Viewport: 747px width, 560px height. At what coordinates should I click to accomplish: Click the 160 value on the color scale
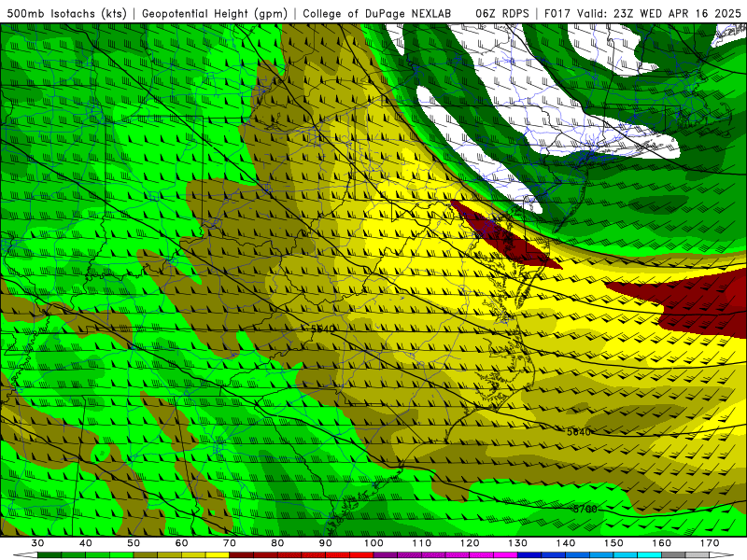[x=662, y=543]
